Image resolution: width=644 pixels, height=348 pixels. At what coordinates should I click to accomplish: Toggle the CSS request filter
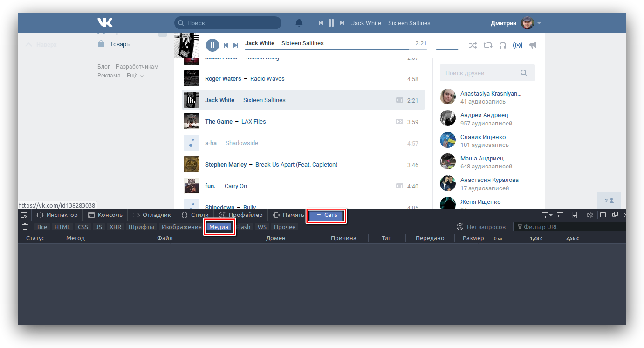[83, 227]
